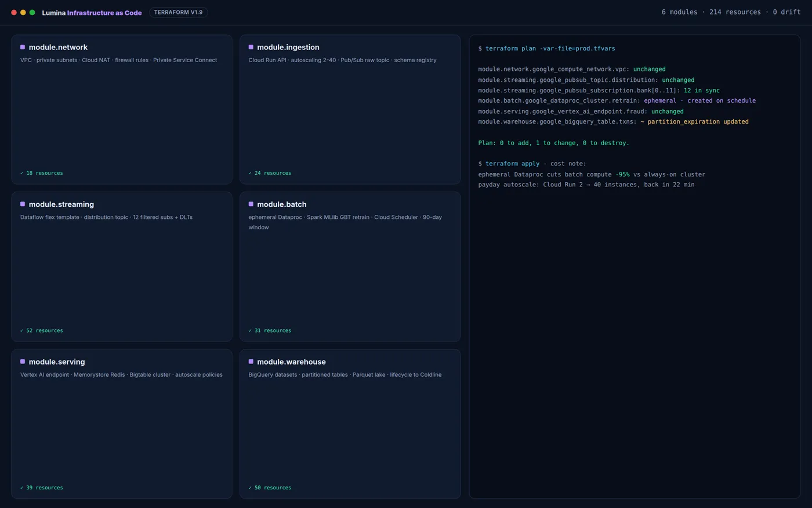Click the 'Plan: 0 to add, 1 to change' line
This screenshot has width=812, height=508.
point(554,143)
